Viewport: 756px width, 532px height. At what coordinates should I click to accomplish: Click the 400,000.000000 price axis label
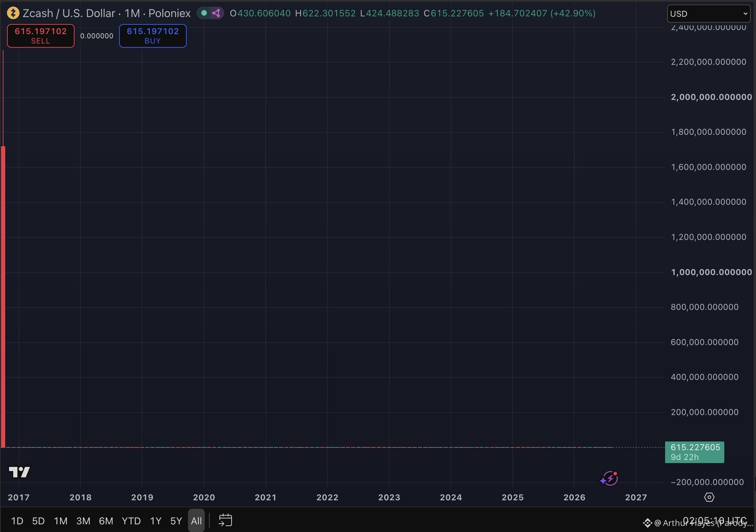[x=704, y=377]
